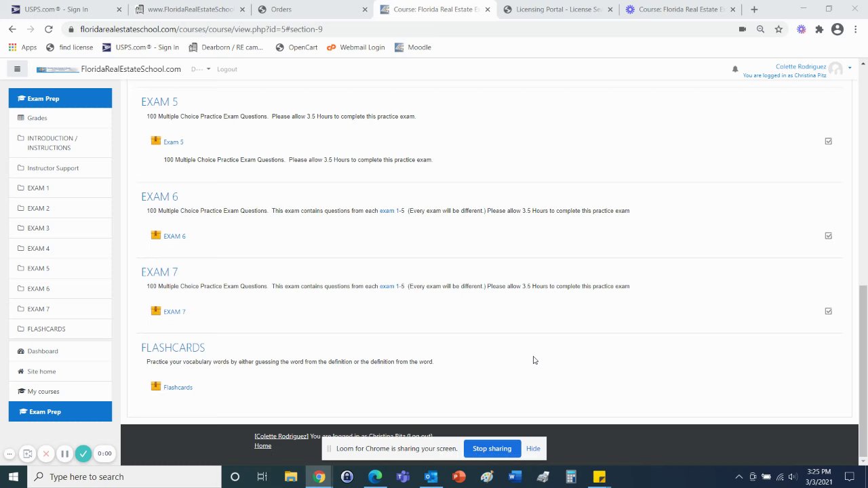868x488 pixels.
Task: Open the OpenCart bookmark
Action: point(296,47)
